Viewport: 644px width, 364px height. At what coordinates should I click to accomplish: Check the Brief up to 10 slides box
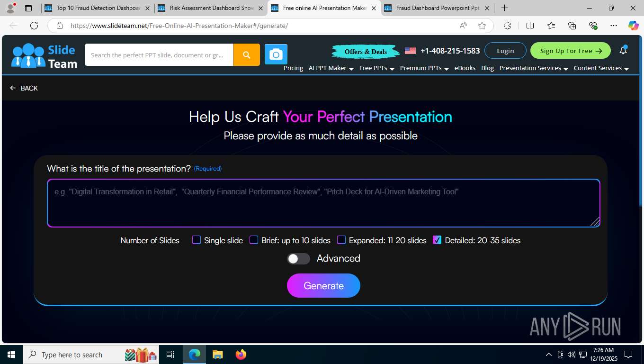254,240
